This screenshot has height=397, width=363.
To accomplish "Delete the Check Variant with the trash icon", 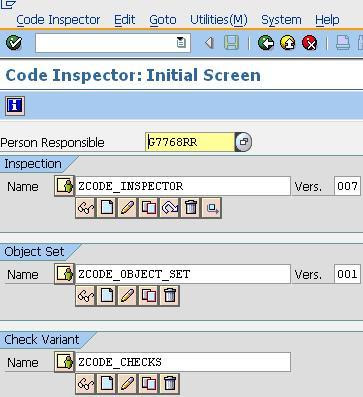I will (170, 384).
